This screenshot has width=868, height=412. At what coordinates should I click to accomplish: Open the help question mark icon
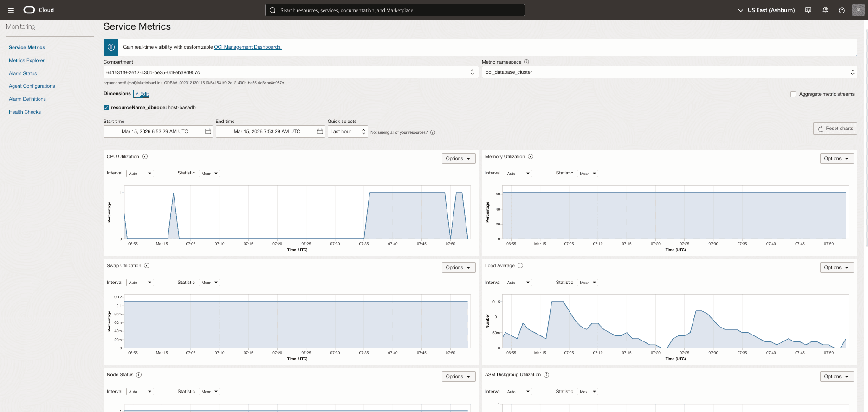tap(842, 10)
